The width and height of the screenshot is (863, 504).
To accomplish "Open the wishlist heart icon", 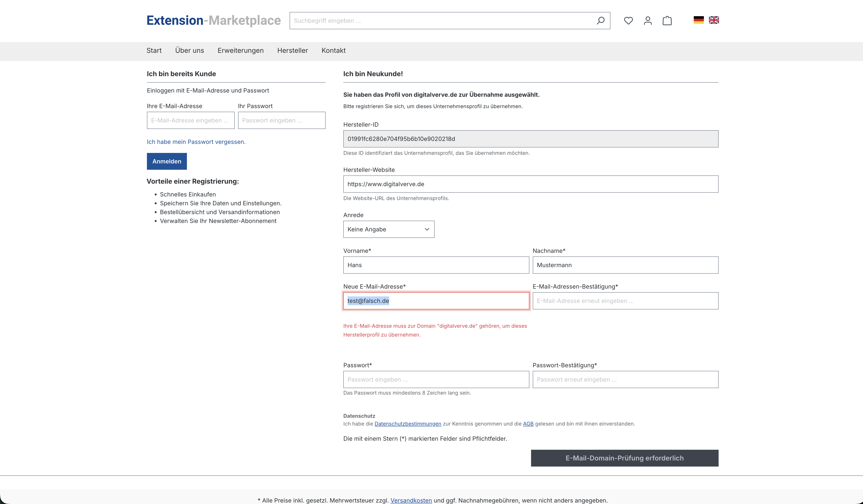I will (x=628, y=21).
